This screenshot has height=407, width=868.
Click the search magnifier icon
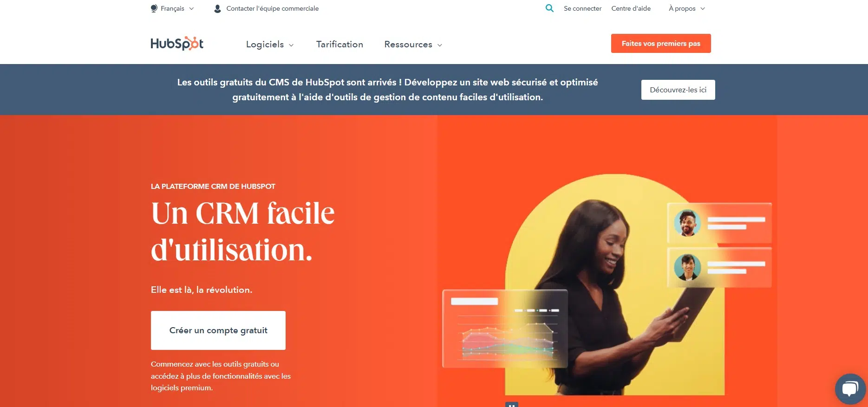(x=549, y=8)
